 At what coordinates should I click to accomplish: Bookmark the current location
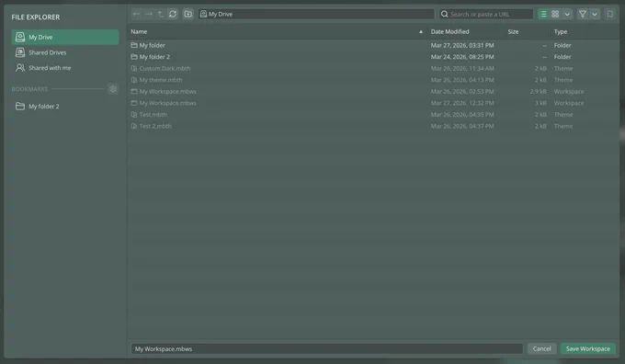point(610,15)
